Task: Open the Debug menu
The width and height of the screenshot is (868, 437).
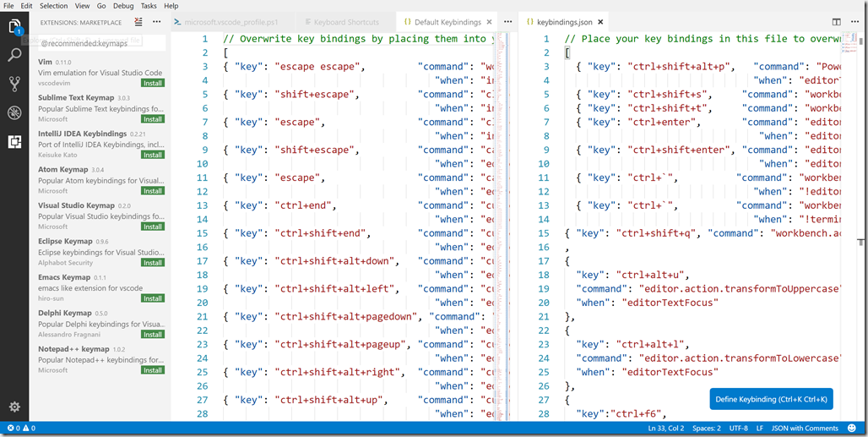Action: tap(123, 6)
